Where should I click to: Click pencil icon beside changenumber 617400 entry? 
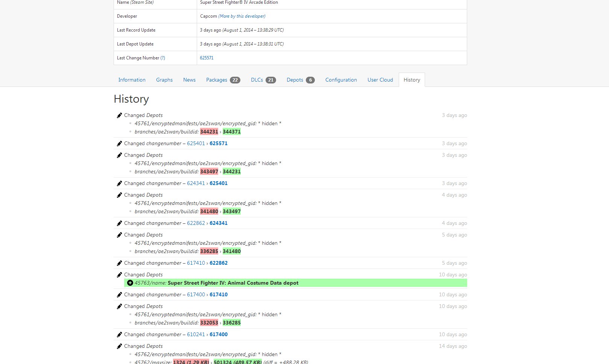coord(119,295)
